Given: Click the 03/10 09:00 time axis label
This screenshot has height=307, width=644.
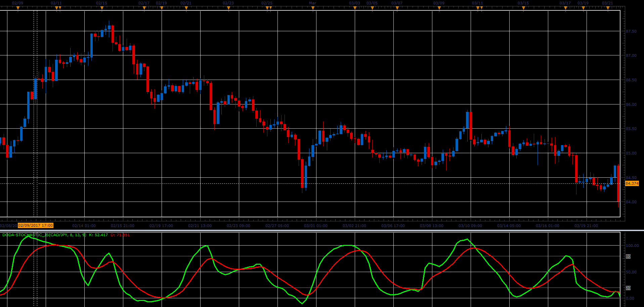Looking at the screenshot, I should pyautogui.click(x=470, y=226).
